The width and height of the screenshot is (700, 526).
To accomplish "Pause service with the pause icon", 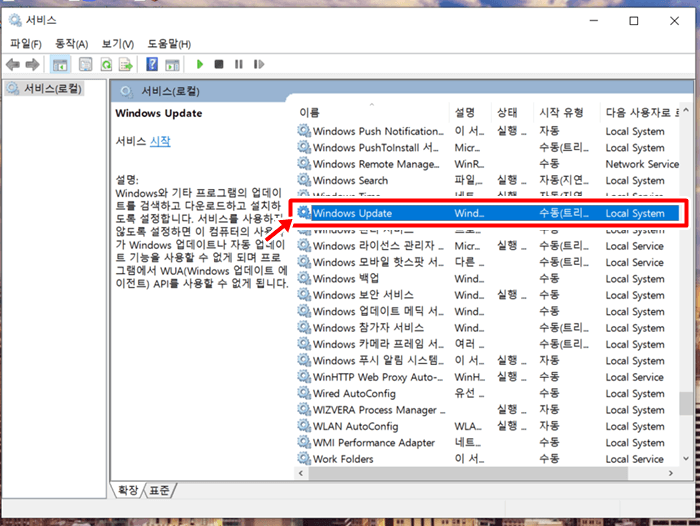I will (239, 65).
